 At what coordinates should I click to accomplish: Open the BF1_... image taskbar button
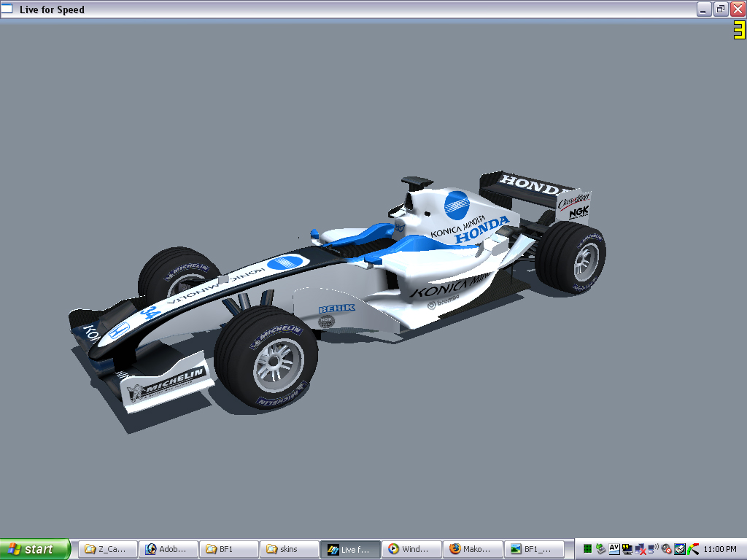[x=533, y=549]
